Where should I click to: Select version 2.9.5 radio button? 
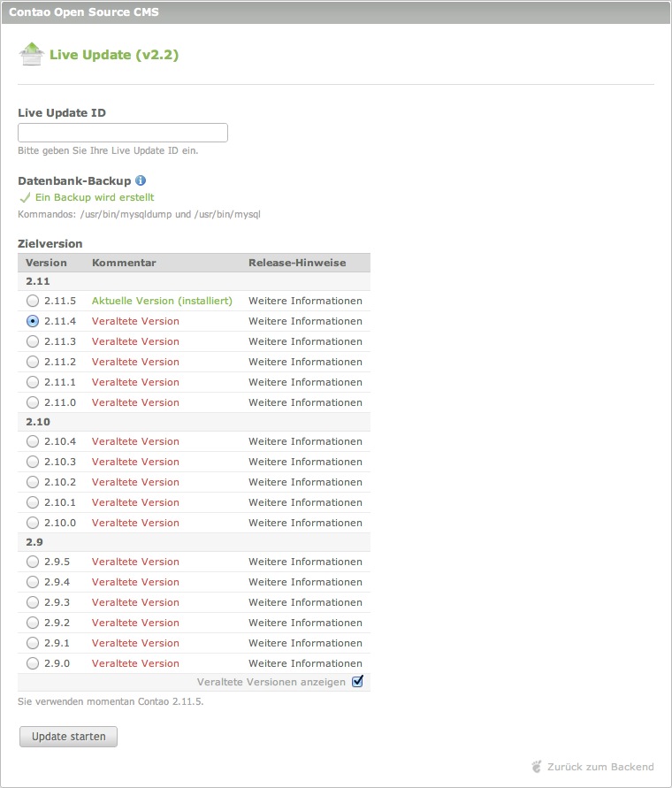click(x=33, y=562)
